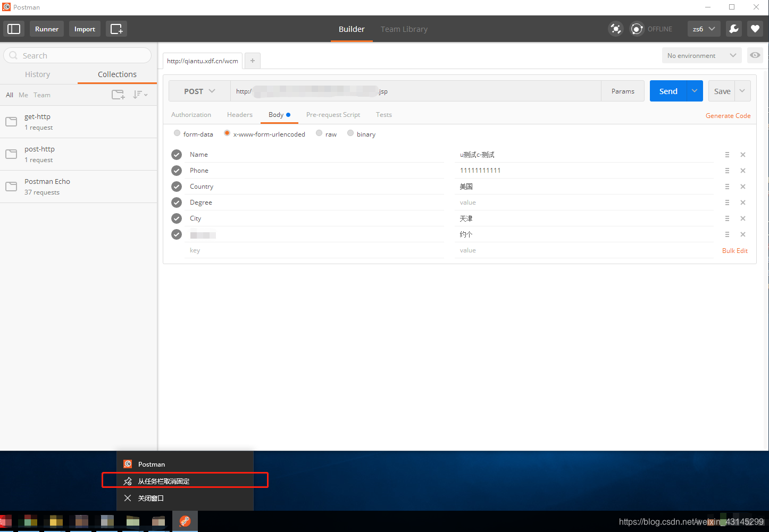The height and width of the screenshot is (532, 769).
Task: Click the reorder handle of City row
Action: tap(727, 218)
